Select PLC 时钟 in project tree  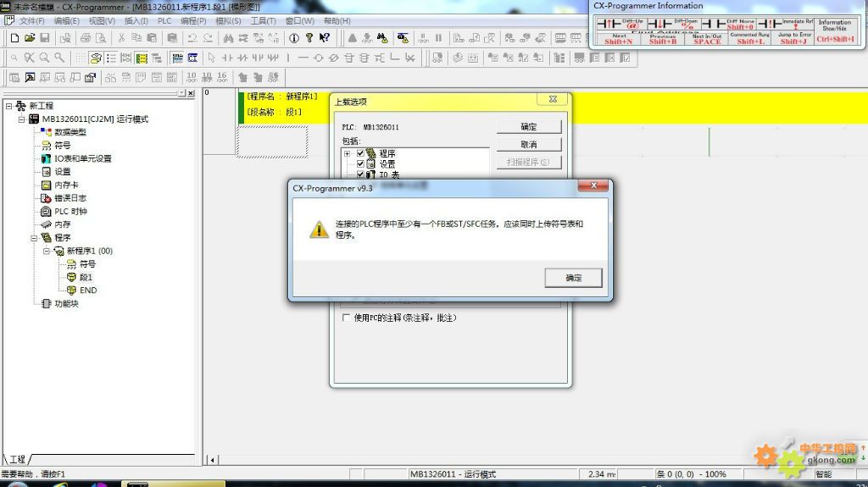pyautogui.click(x=70, y=212)
